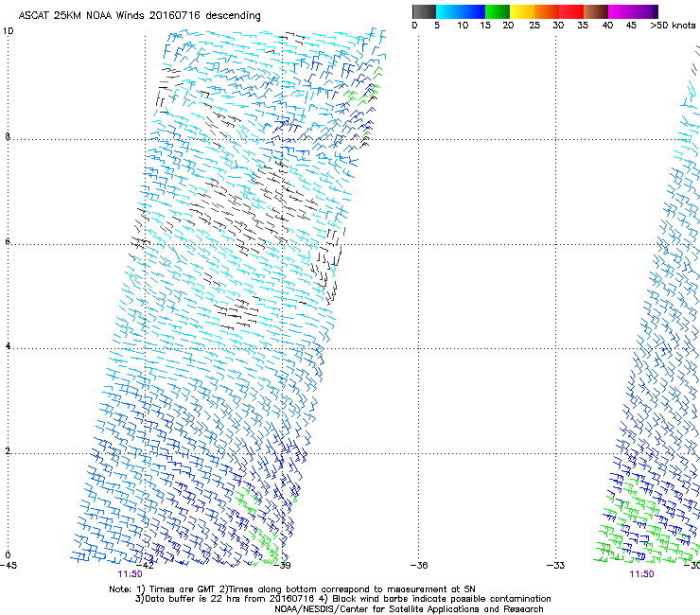Click the ASCAT 25KM NOAA Winds title
Image resolution: width=700 pixels, height=615 pixels.
pyautogui.click(x=139, y=15)
